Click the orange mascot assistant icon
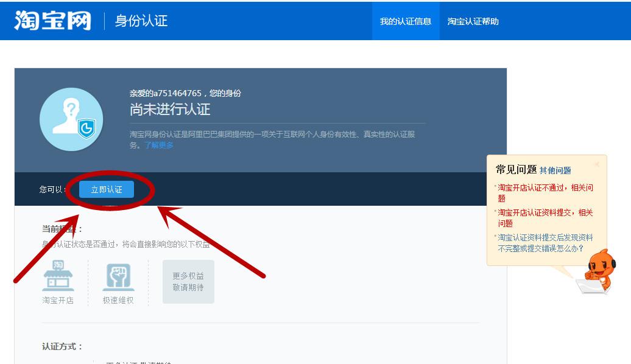Viewport: 631px width, 364px height. pyautogui.click(x=596, y=271)
